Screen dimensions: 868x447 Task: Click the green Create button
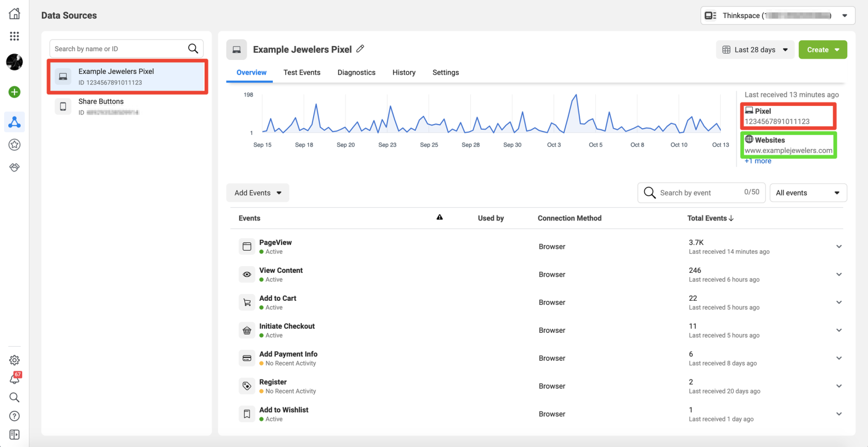coord(823,50)
